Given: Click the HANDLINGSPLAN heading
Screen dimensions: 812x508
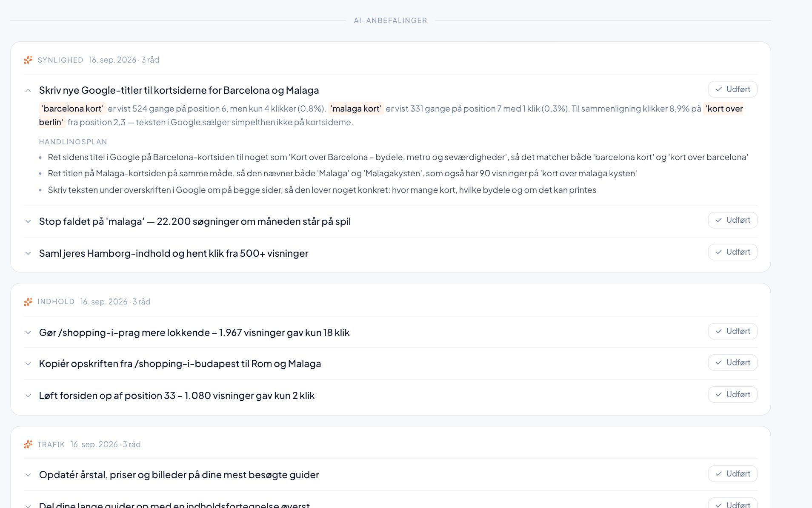Looking at the screenshot, I should [x=73, y=142].
